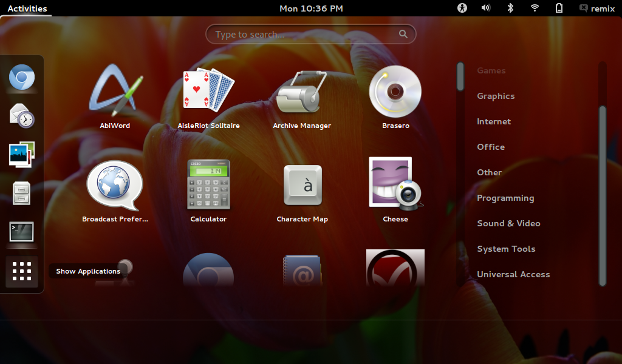Click the volume speaker icon
This screenshot has width=622, height=364.
tap(485, 8)
